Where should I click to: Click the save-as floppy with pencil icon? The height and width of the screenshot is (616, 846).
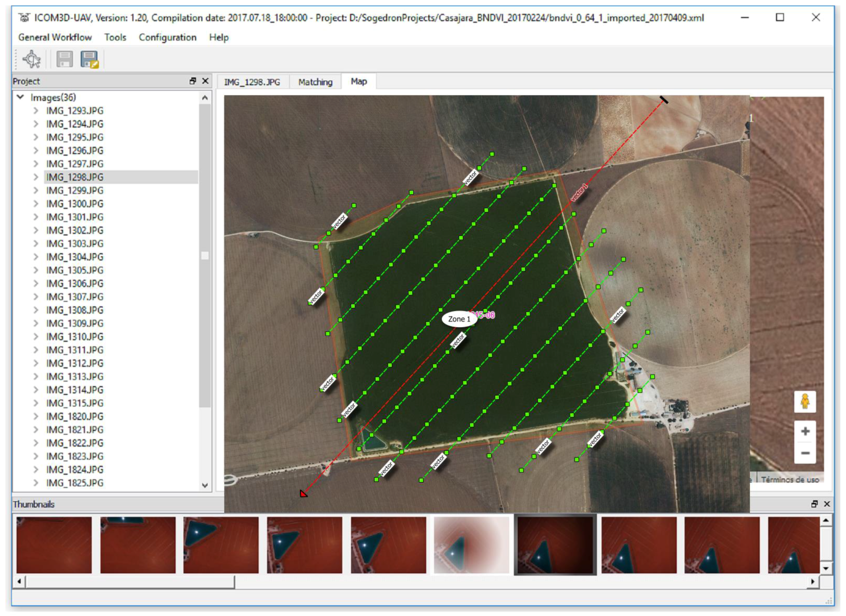pyautogui.click(x=89, y=59)
